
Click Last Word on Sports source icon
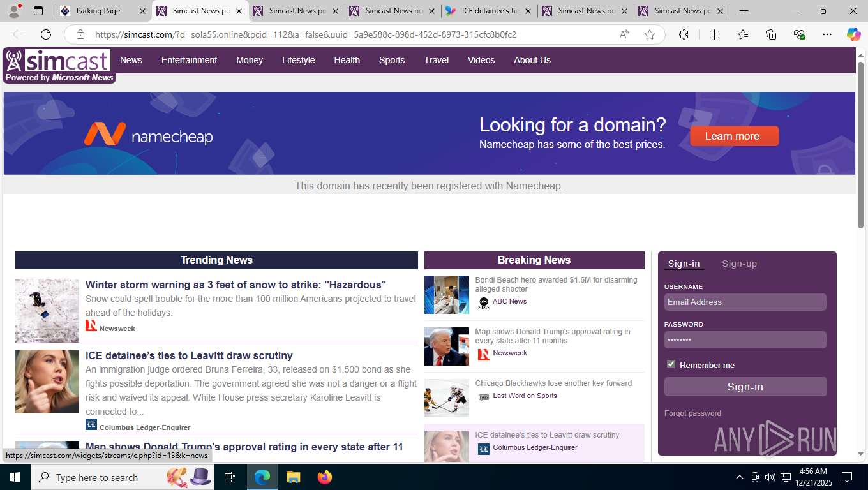coord(484,397)
